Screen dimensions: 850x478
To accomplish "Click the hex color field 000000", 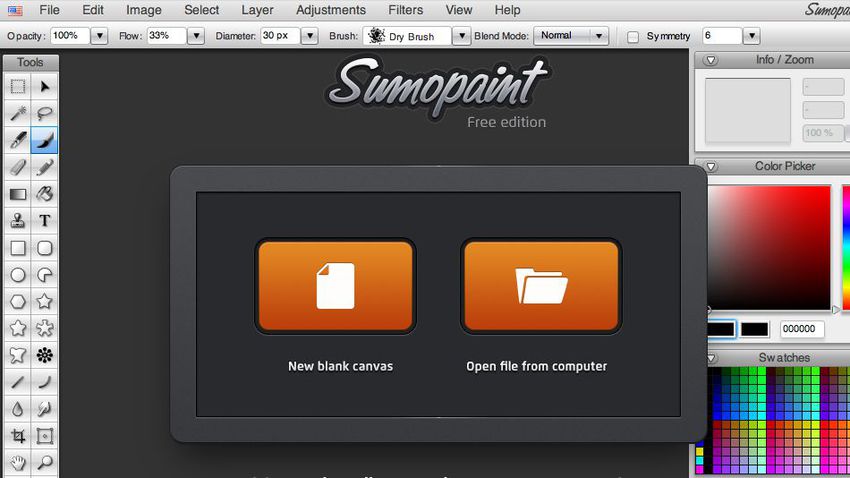I will tap(802, 329).
